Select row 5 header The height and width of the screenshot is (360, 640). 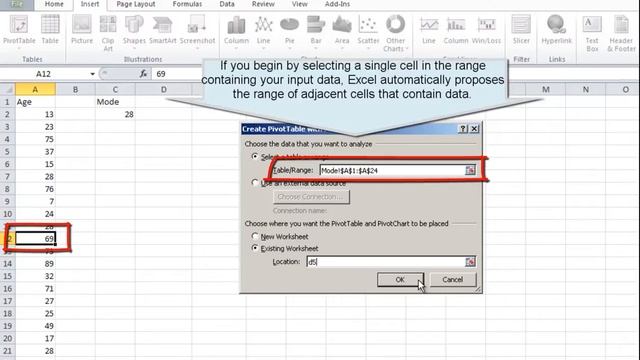[7, 152]
